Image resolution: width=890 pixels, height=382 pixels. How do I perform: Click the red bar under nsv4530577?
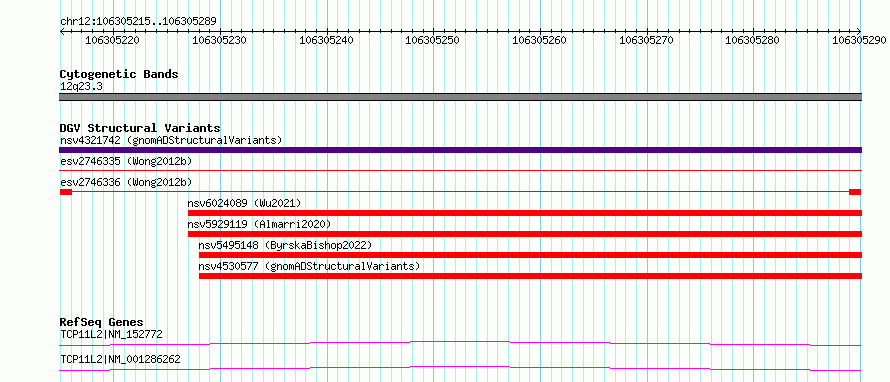tap(530, 276)
